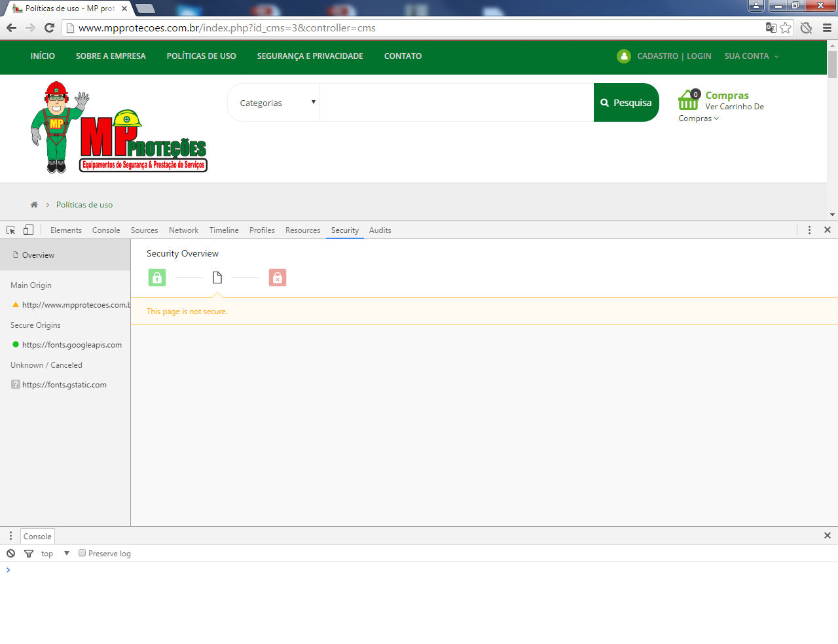Image resolution: width=838 pixels, height=644 pixels.
Task: Click the product search text field
Action: (x=456, y=103)
